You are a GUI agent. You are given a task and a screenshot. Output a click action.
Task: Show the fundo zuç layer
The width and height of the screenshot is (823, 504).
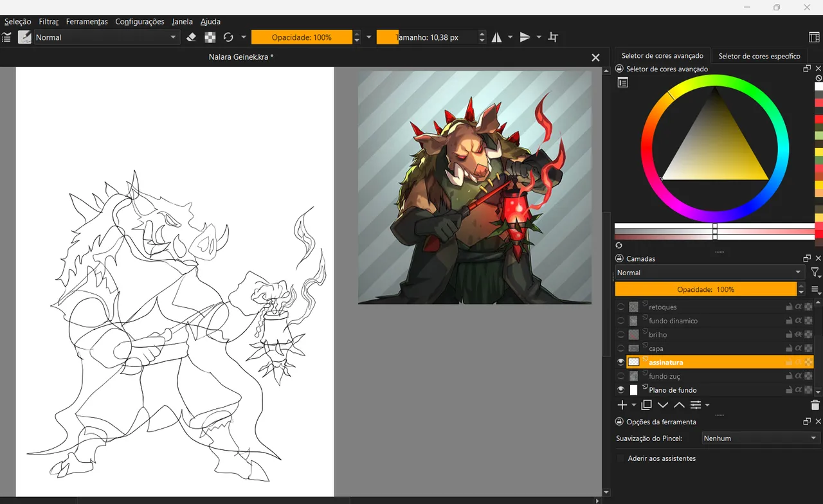click(620, 376)
